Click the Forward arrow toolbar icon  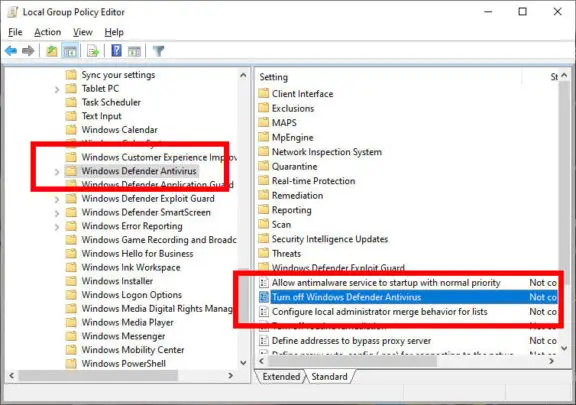click(28, 51)
